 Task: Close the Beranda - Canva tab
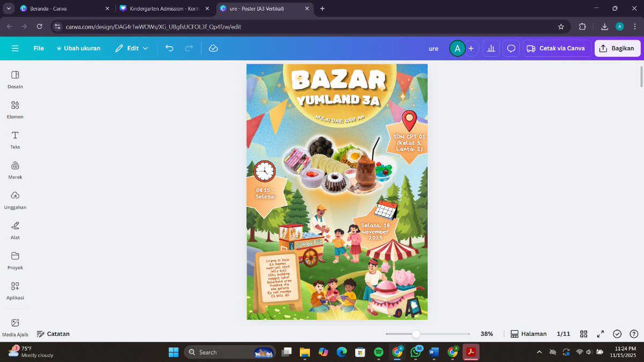[107, 9]
